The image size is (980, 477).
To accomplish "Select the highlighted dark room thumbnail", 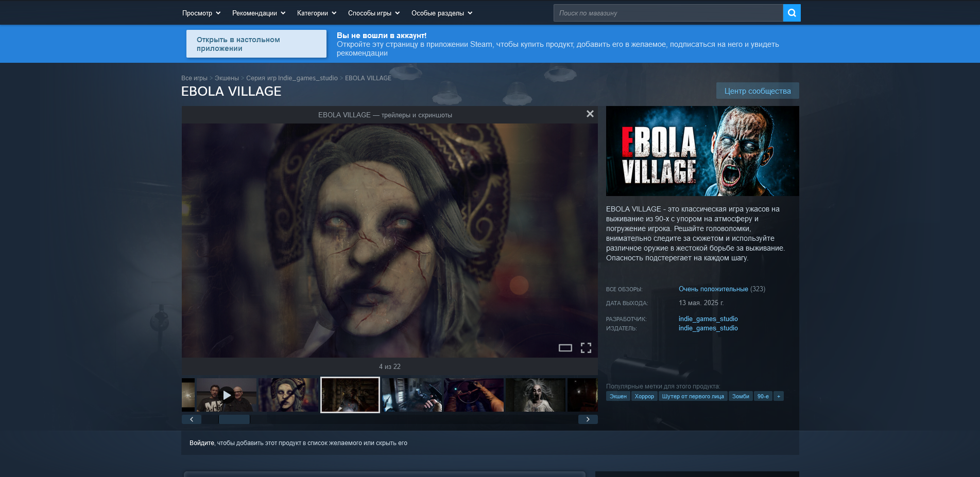I will pyautogui.click(x=350, y=395).
